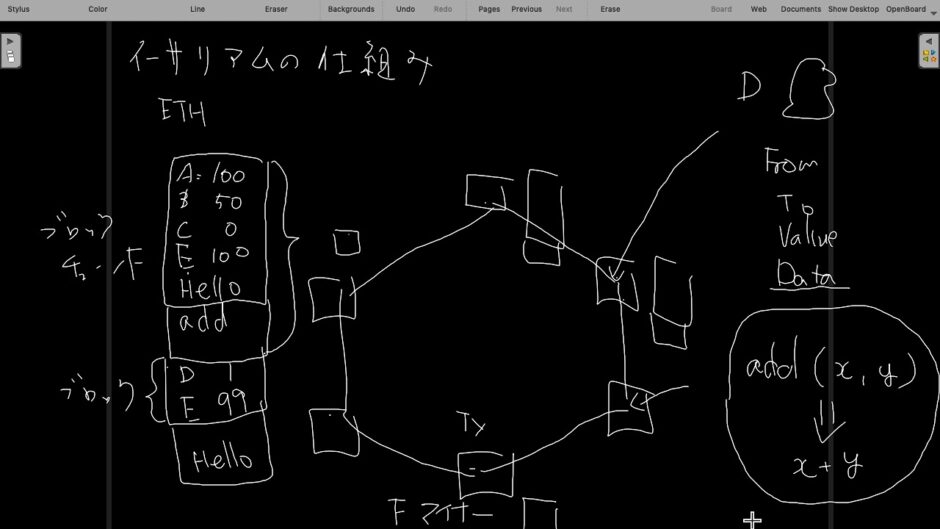Go to the Next page
Screen dimensions: 940x529
click(564, 9)
